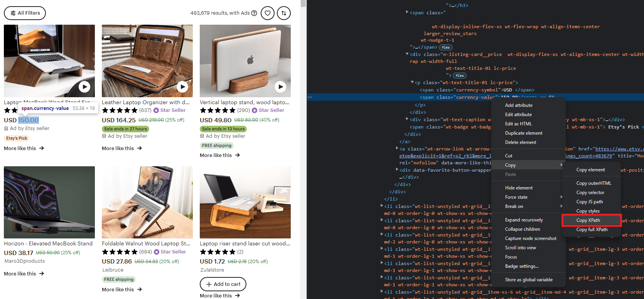644x299 pixels.
Task: Click Zulalstore shop name
Action: click(x=212, y=270)
